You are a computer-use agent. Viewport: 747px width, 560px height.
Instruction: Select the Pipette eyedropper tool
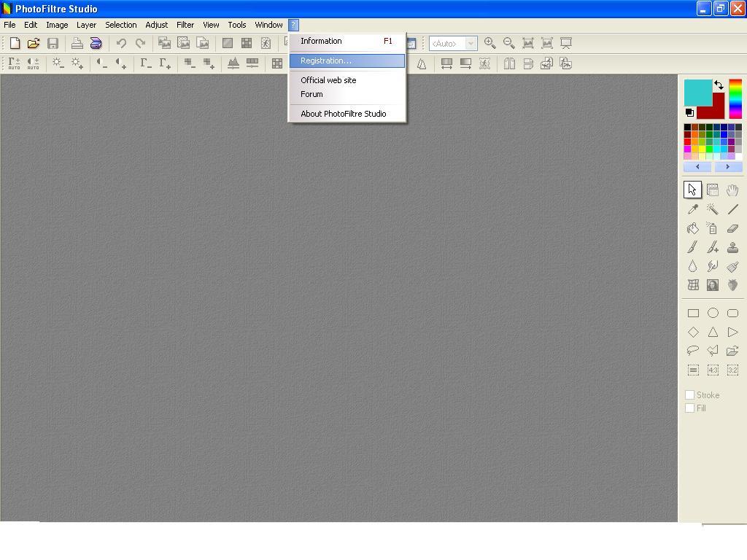(x=693, y=209)
